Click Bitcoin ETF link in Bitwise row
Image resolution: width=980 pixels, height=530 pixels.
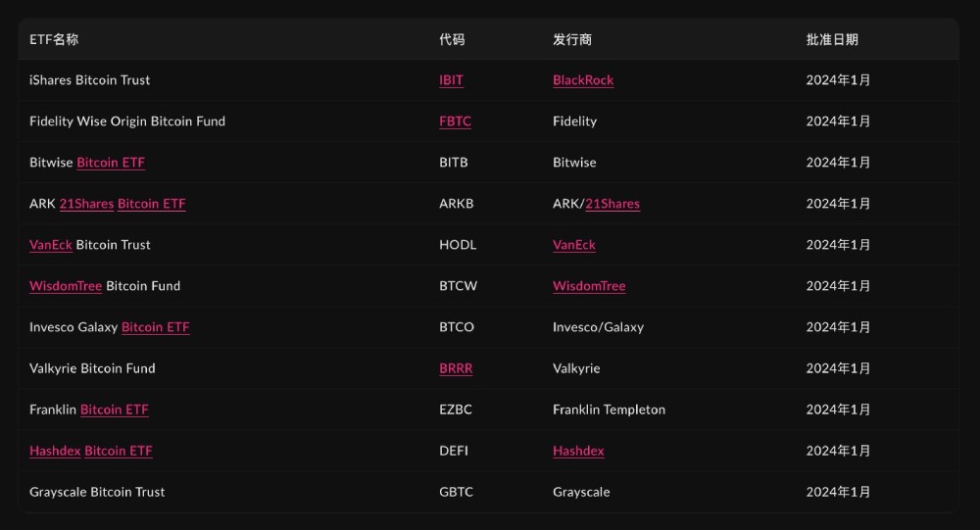point(111,163)
